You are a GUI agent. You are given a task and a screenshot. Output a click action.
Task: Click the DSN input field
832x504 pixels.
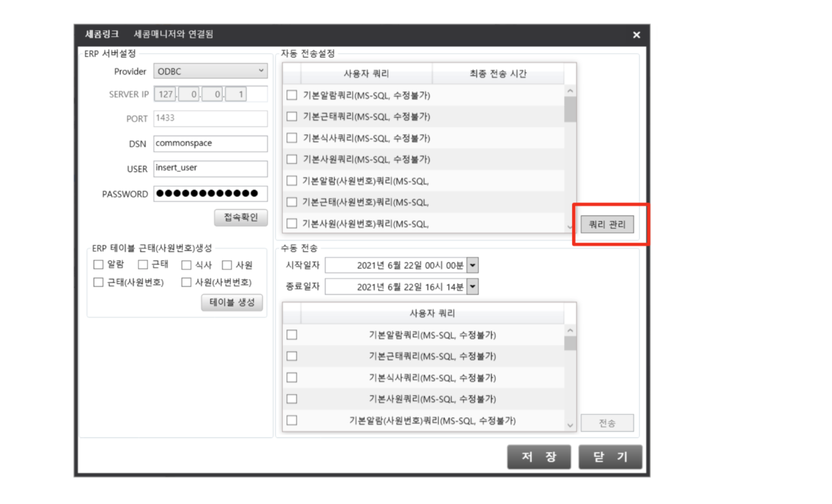coord(210,143)
